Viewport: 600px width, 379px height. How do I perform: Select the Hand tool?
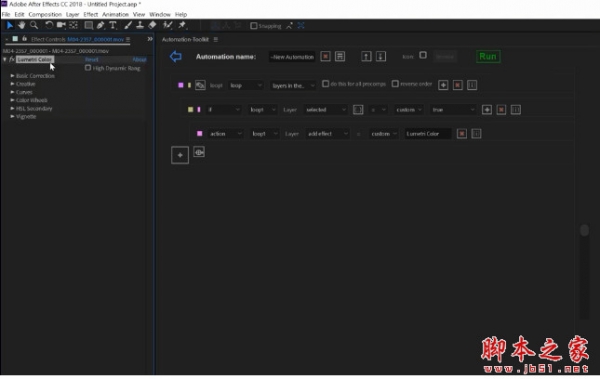click(21, 25)
